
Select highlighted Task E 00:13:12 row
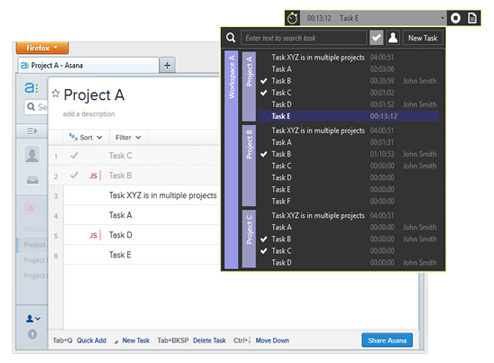[x=348, y=116]
